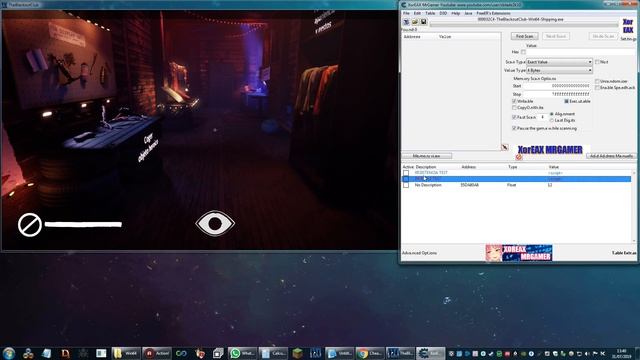Select the Alignment radio button
Screen dimensions: 640x360
(552, 114)
